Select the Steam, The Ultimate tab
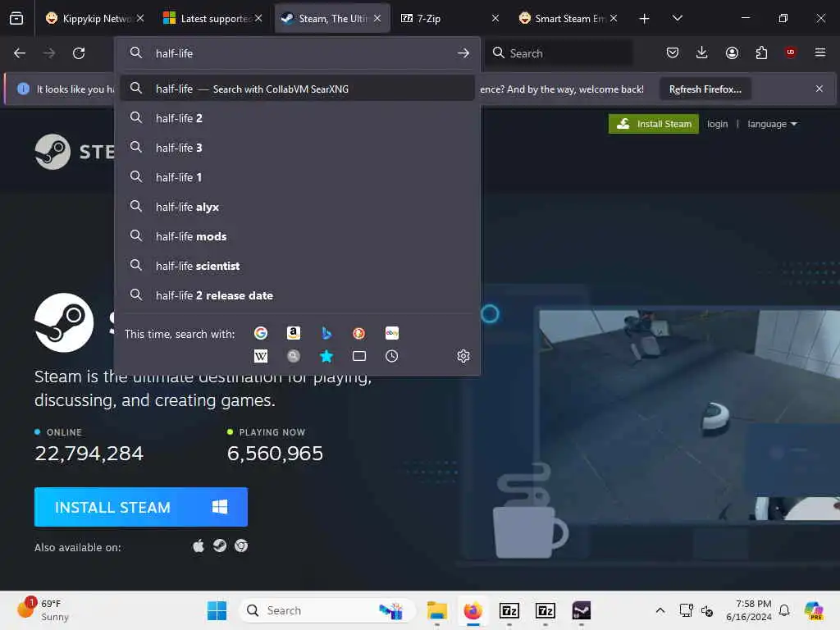Image resolution: width=840 pixels, height=630 pixels. pyautogui.click(x=332, y=18)
